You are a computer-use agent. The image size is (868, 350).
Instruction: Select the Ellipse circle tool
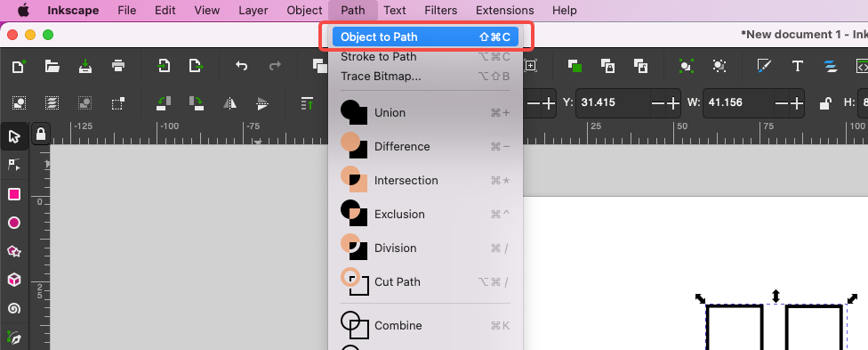click(14, 223)
